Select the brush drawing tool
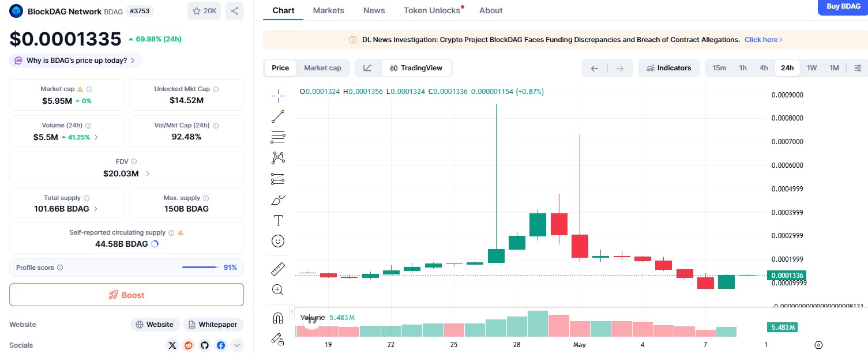868x354 pixels. coord(278,199)
